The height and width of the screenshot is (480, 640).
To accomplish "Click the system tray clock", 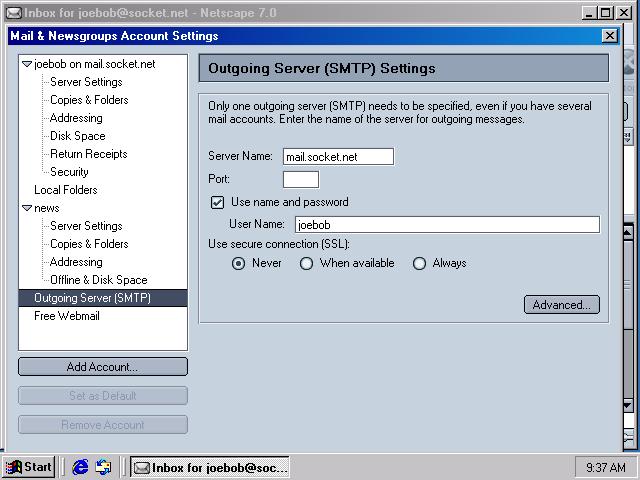I will [606, 467].
